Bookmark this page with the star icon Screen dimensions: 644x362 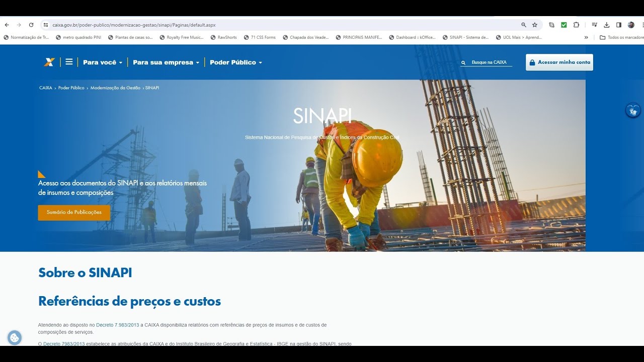(x=535, y=25)
